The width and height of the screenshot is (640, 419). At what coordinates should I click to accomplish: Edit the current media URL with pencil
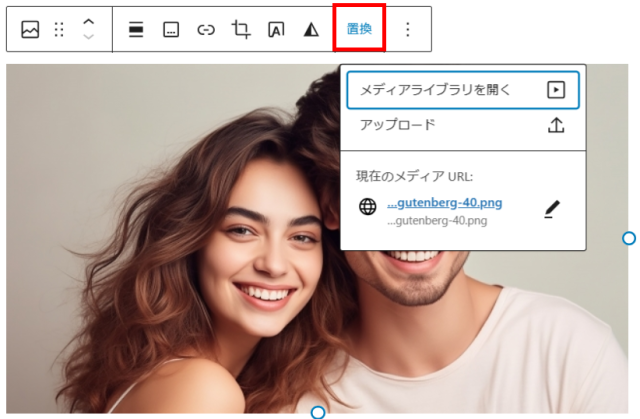pyautogui.click(x=553, y=208)
